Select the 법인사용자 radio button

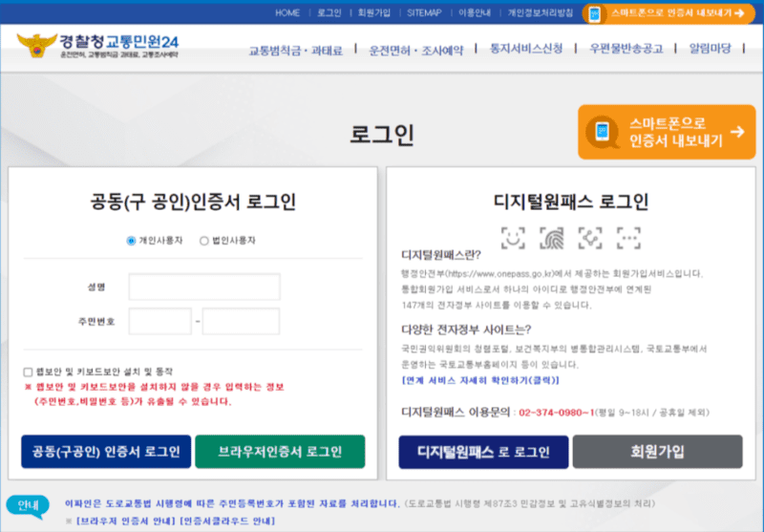point(203,241)
